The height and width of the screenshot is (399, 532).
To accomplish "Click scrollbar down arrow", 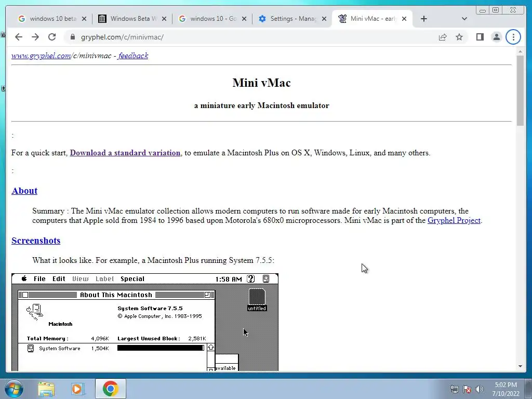I will click(520, 366).
